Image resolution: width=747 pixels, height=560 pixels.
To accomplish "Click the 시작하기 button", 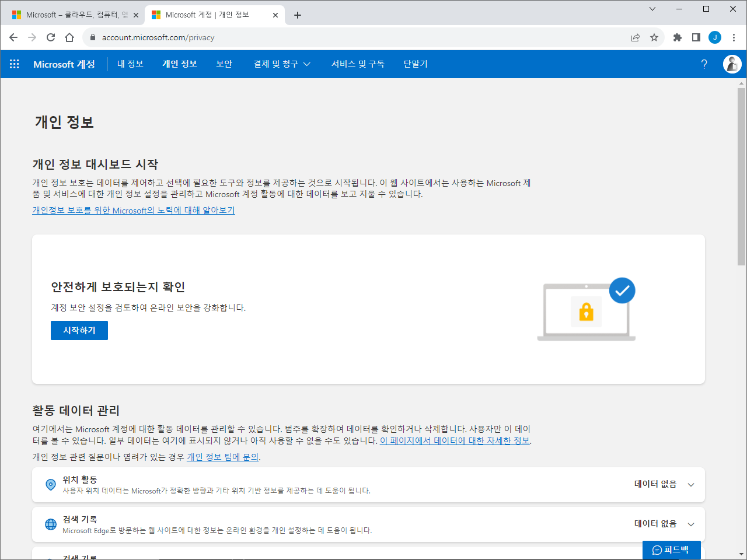I will coord(79,330).
